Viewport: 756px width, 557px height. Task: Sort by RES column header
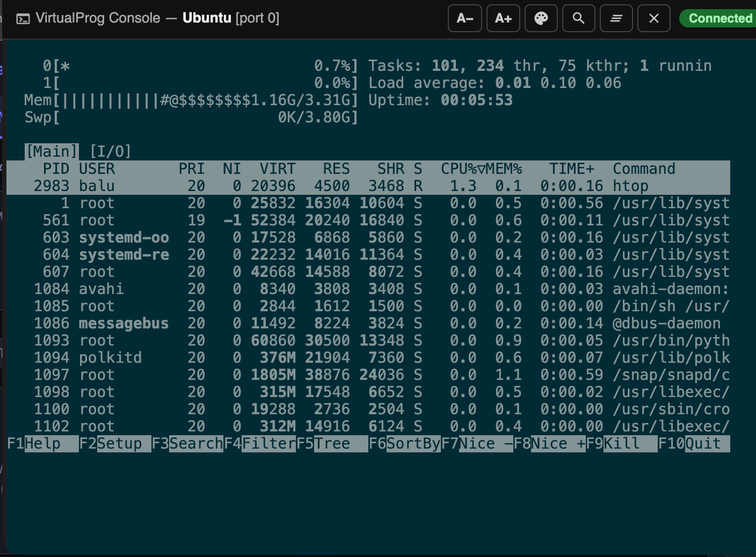[x=336, y=168]
